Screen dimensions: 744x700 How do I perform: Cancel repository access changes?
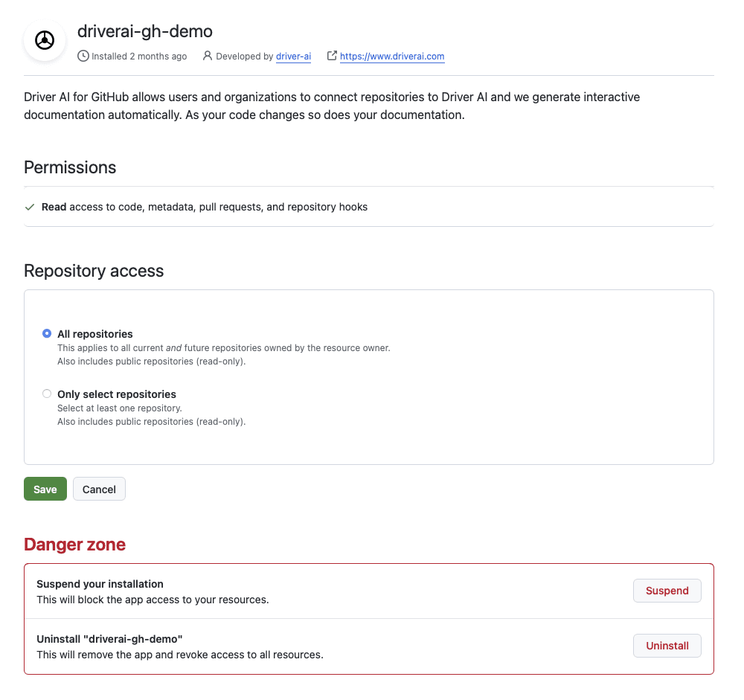tap(99, 489)
